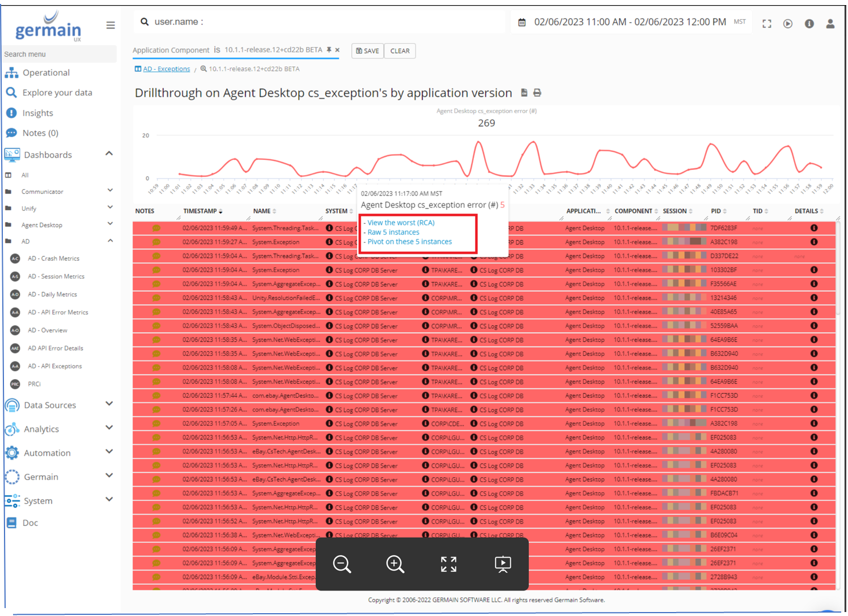Expand the Communicator folder
Viewport: 848px width, 616px height.
click(x=109, y=191)
